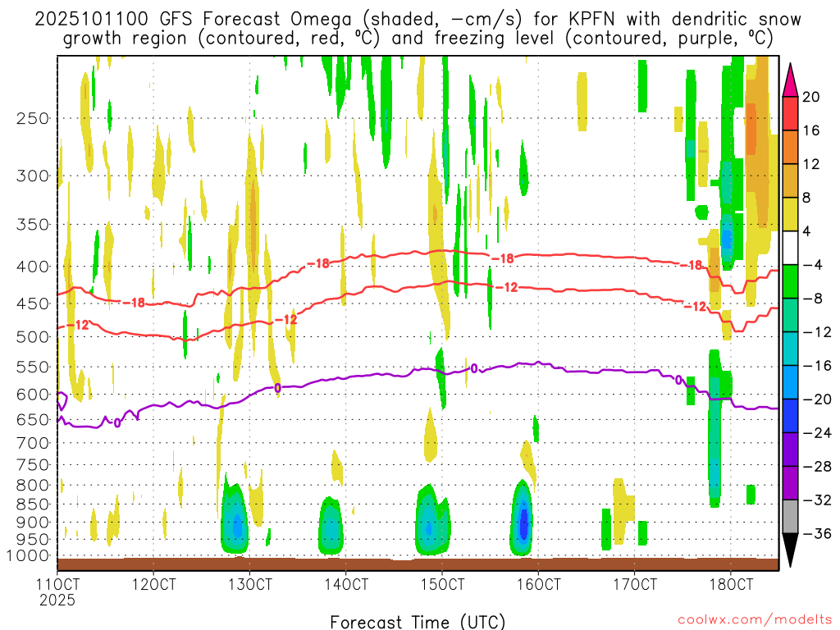Pick the dark blue swatch between -20 and -24
The width and height of the screenshot is (840, 630).
click(791, 415)
